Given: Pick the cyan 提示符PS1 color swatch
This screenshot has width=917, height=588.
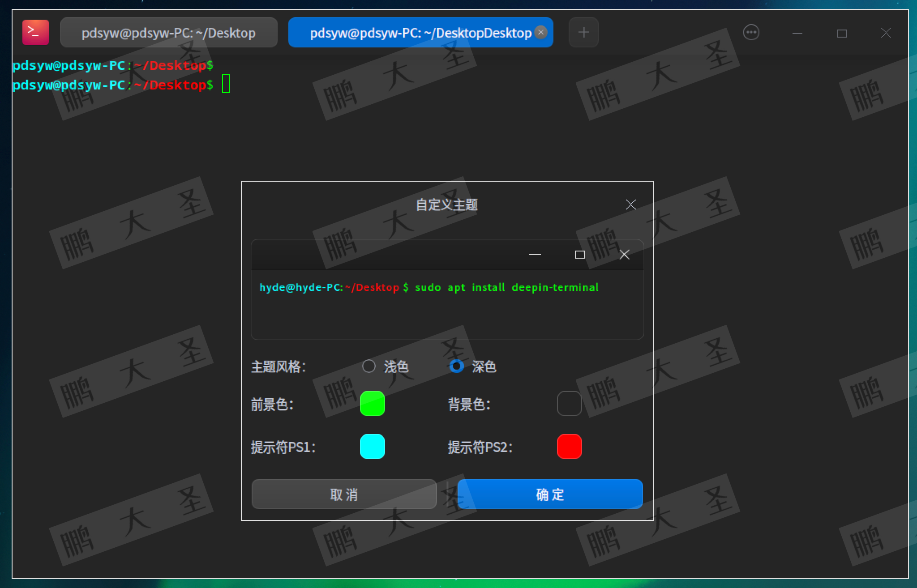Looking at the screenshot, I should tap(372, 447).
